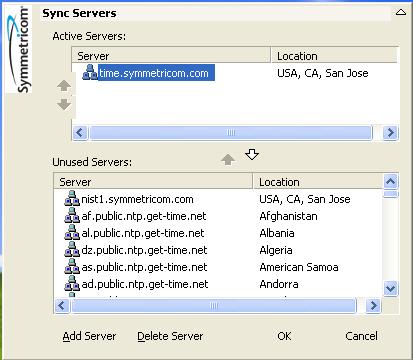Collapse the Sync Servers panel chevron
413x360 pixels.
(401, 12)
